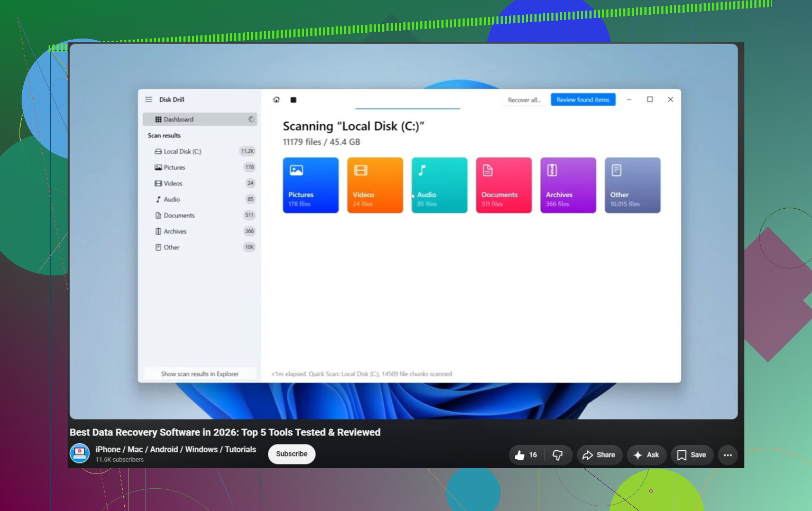812x511 pixels.
Task: Open the Archives category tile
Action: pos(568,185)
